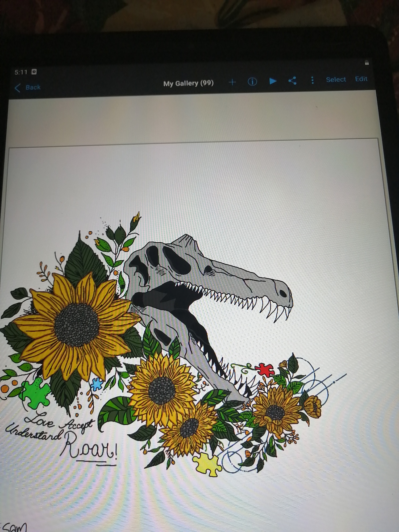The width and height of the screenshot is (399, 532).
Task: Tap the share icon in the toolbar
Action: click(x=292, y=81)
